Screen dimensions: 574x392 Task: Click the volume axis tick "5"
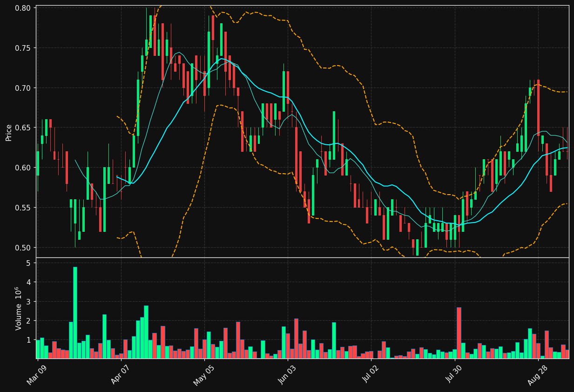point(28,263)
